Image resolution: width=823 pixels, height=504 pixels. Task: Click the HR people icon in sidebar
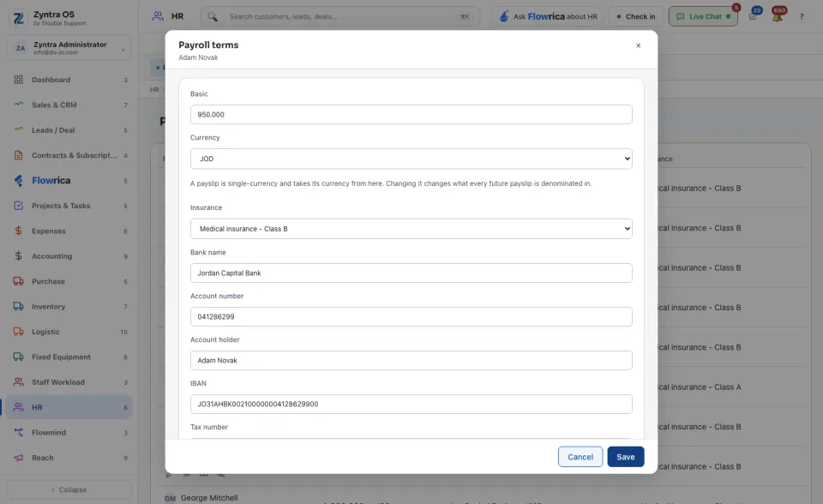pyautogui.click(x=18, y=407)
